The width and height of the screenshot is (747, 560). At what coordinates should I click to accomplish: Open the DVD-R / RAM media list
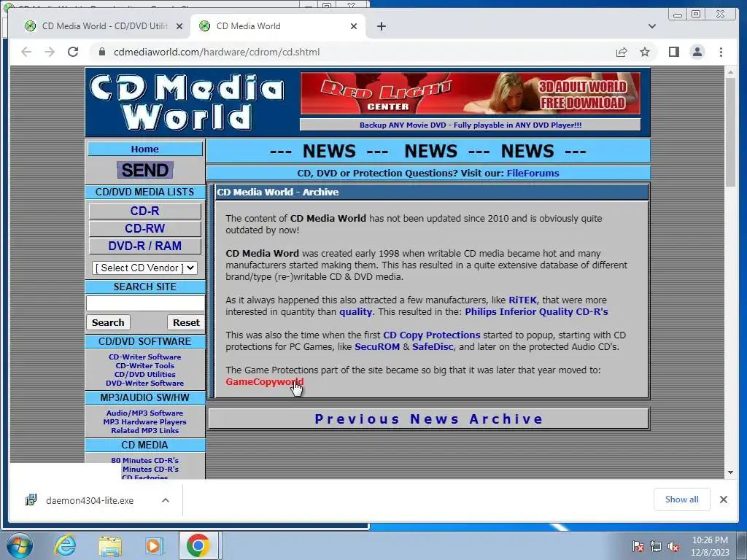tap(145, 246)
